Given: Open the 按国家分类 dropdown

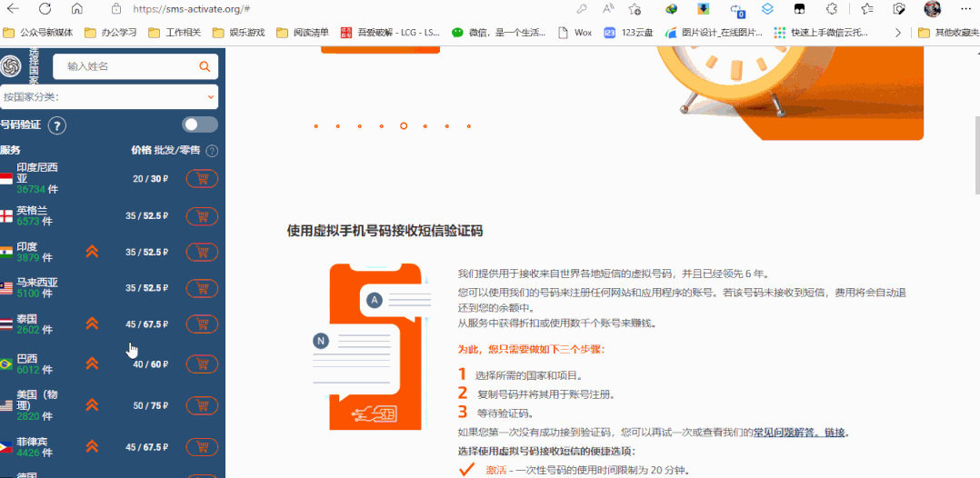Looking at the screenshot, I should (x=109, y=97).
